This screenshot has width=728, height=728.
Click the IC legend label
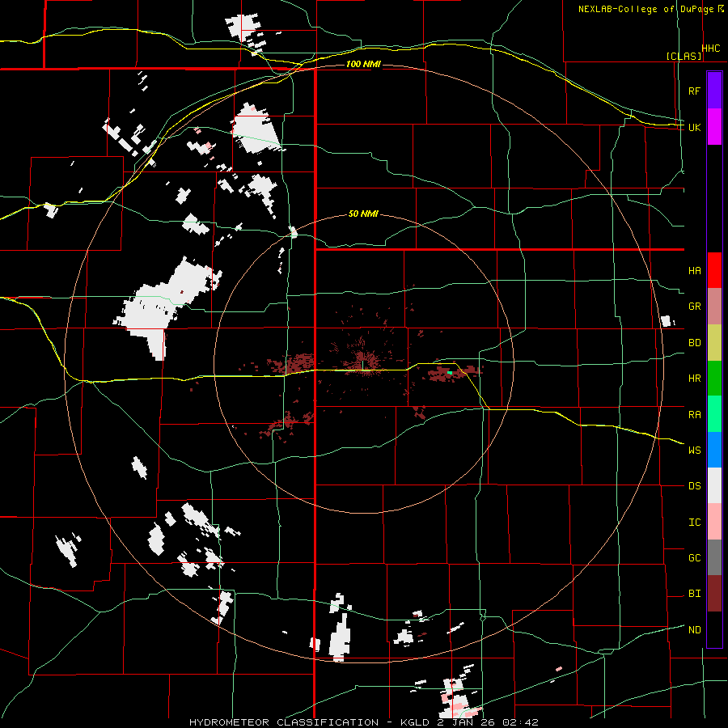tap(694, 522)
